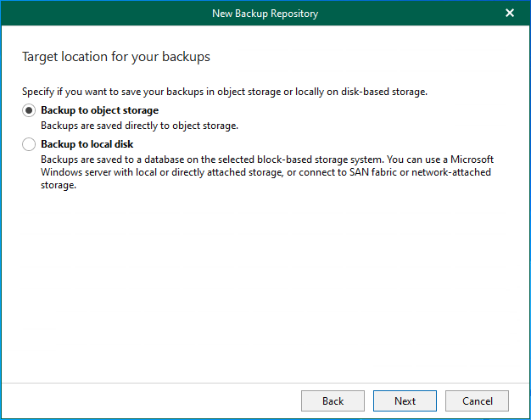This screenshot has height=420, width=531.
Task: Click the final 'storage.' word of the description
Action: tap(59, 185)
